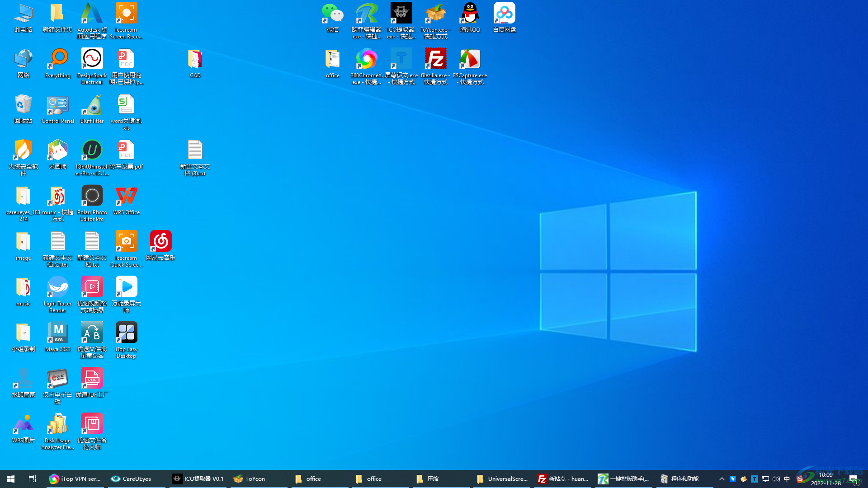868x488 pixels.
Task: Toggle the 中 input method indicator
Action: pyautogui.click(x=787, y=479)
